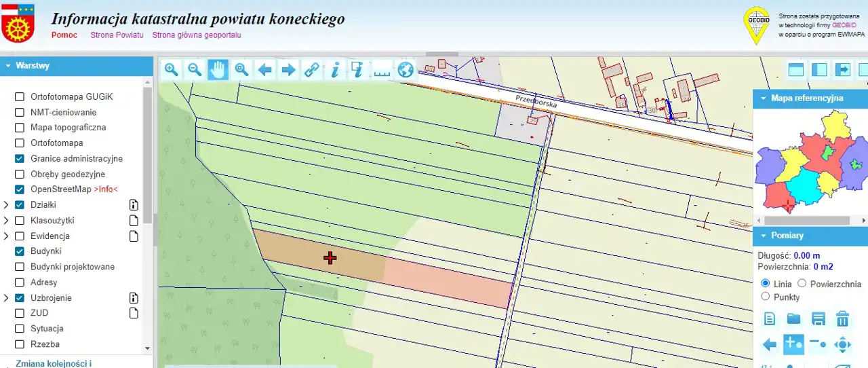Image resolution: width=868 pixels, height=368 pixels.
Task: Open the Strona Powiatu link
Action: pyautogui.click(x=117, y=35)
